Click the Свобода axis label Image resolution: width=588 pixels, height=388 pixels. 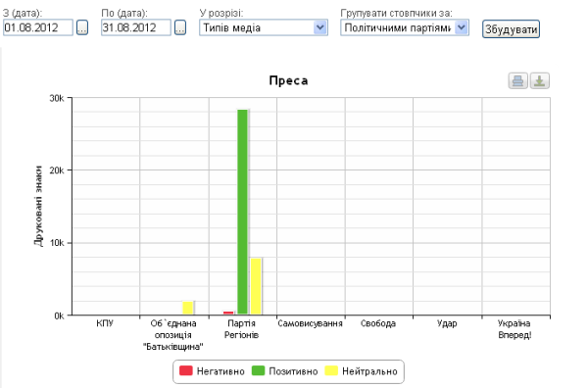[378, 323]
